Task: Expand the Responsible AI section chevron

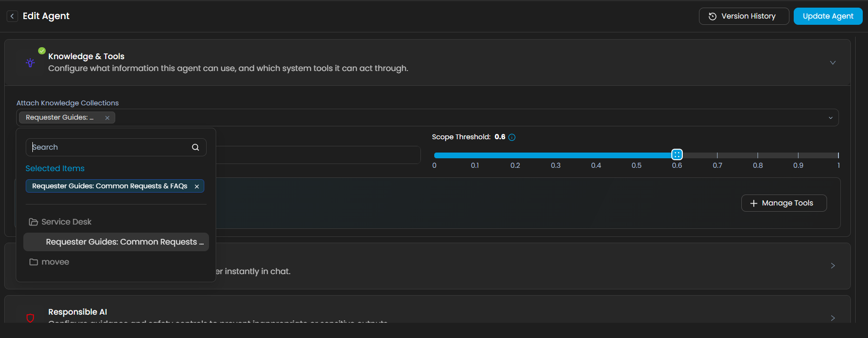Action: point(832,318)
